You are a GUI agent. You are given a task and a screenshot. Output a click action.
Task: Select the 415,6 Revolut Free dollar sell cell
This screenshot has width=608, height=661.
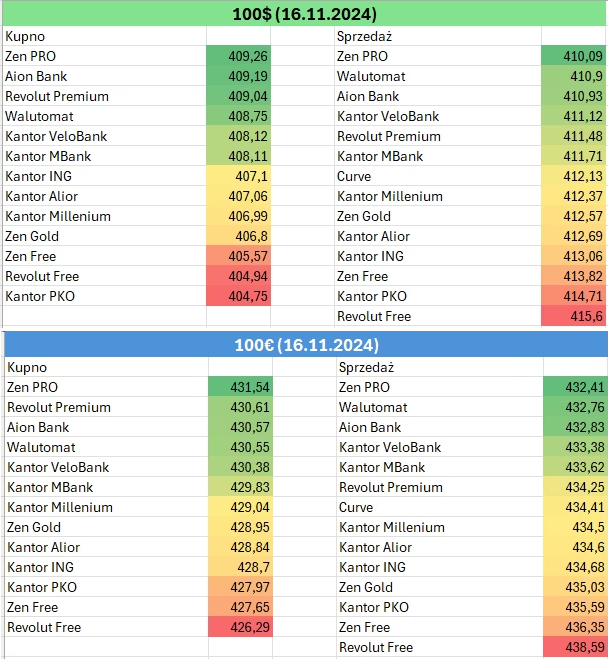coord(574,317)
